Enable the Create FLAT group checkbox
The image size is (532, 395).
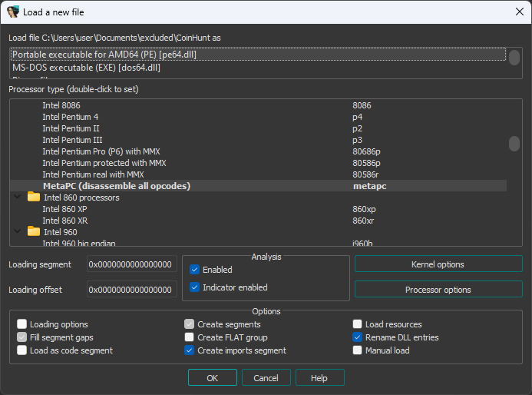(x=190, y=337)
